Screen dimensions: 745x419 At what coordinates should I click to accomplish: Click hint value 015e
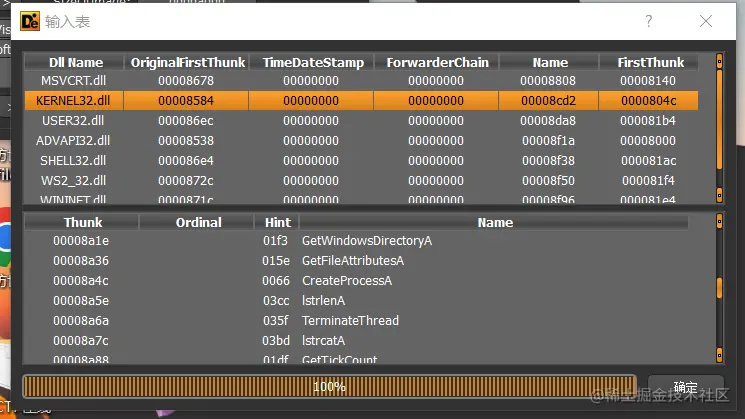coord(276,261)
